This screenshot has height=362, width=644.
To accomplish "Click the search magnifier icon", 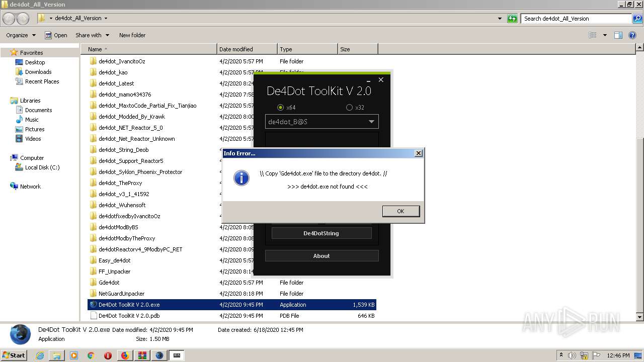I will 637,19.
